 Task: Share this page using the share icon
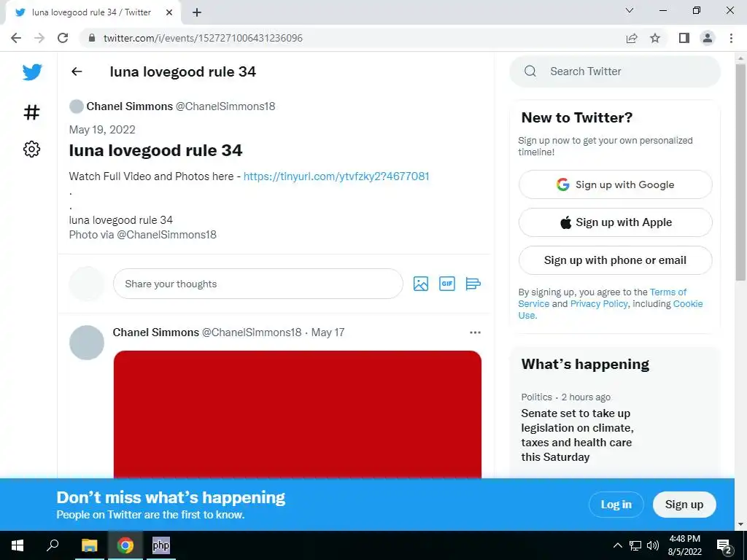pos(632,38)
